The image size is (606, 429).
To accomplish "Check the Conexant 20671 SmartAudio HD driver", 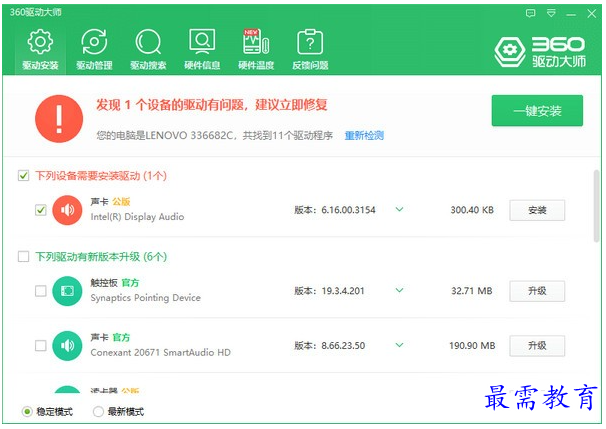I will pyautogui.click(x=41, y=345).
